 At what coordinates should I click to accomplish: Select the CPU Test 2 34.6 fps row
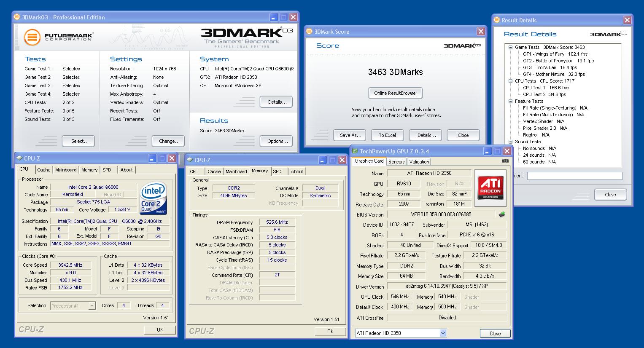coord(544,94)
